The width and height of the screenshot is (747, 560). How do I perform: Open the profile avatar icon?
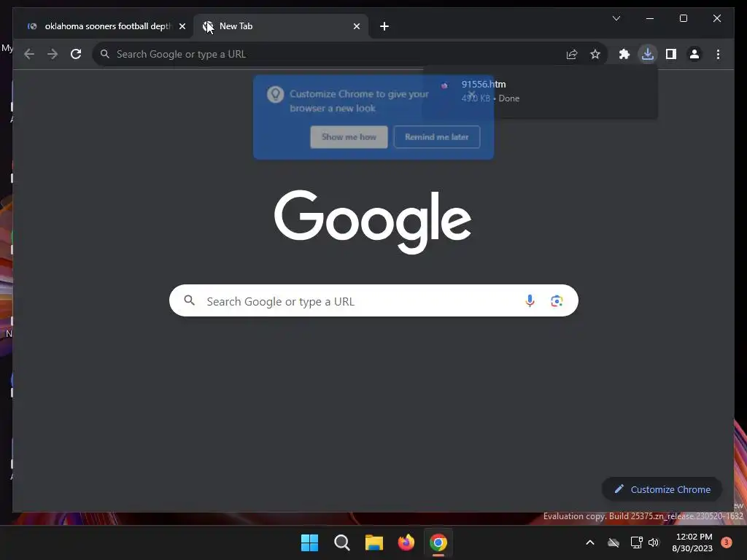tap(694, 54)
